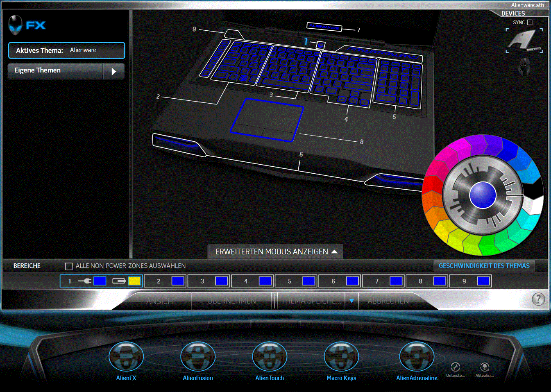The width and height of the screenshot is (551, 392).
Task: Check 'Alle Non-Power-Zones auswählen' checkbox
Action: (69, 266)
